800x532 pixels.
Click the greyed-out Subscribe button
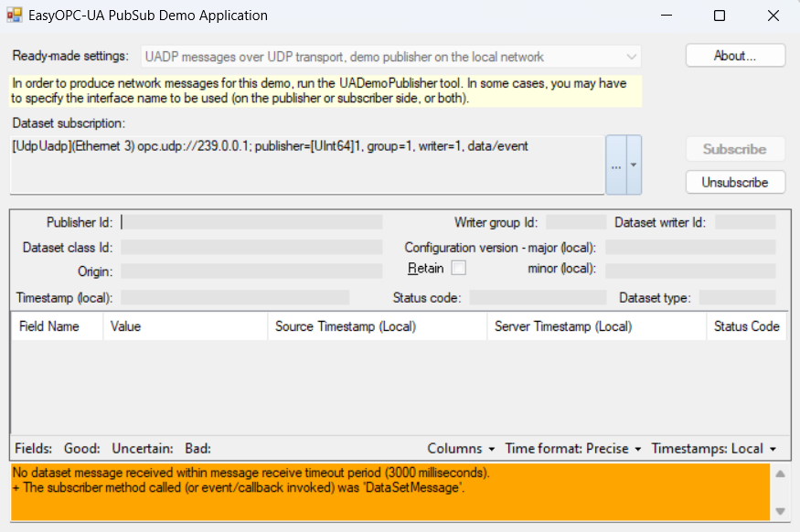coord(735,149)
